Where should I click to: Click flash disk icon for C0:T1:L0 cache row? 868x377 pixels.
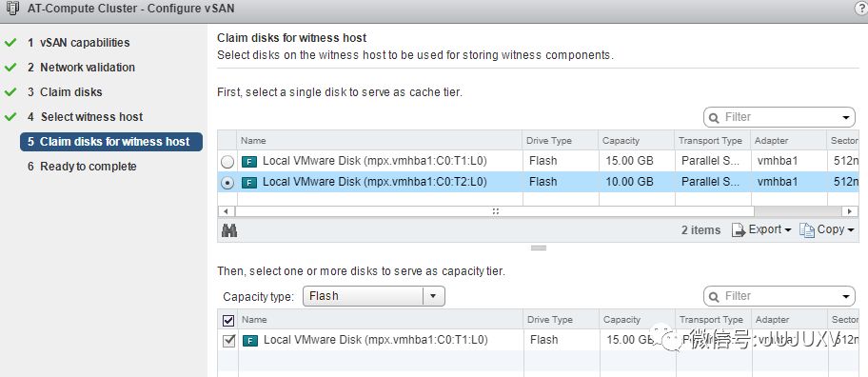point(249,162)
